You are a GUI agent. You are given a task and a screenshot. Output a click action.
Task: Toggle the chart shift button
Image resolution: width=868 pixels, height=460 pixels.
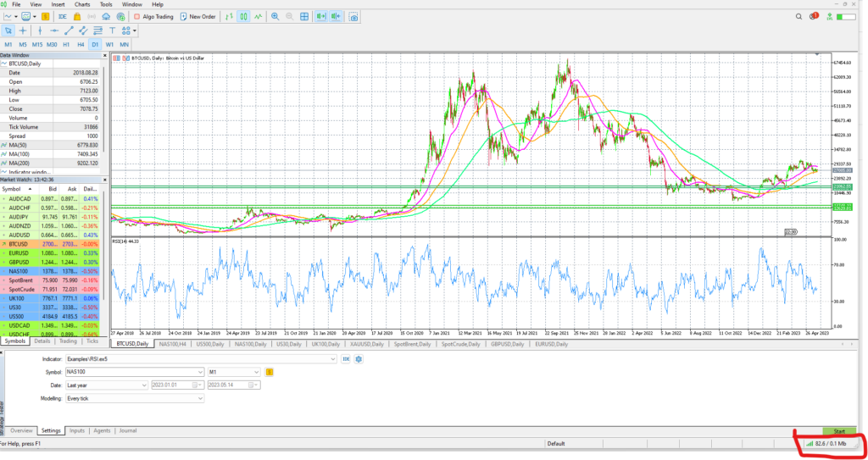pyautogui.click(x=336, y=17)
